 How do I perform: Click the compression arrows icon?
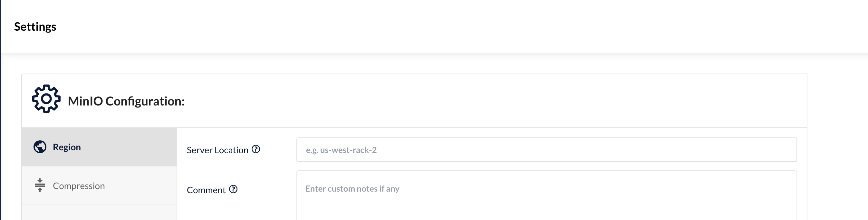pyautogui.click(x=40, y=185)
